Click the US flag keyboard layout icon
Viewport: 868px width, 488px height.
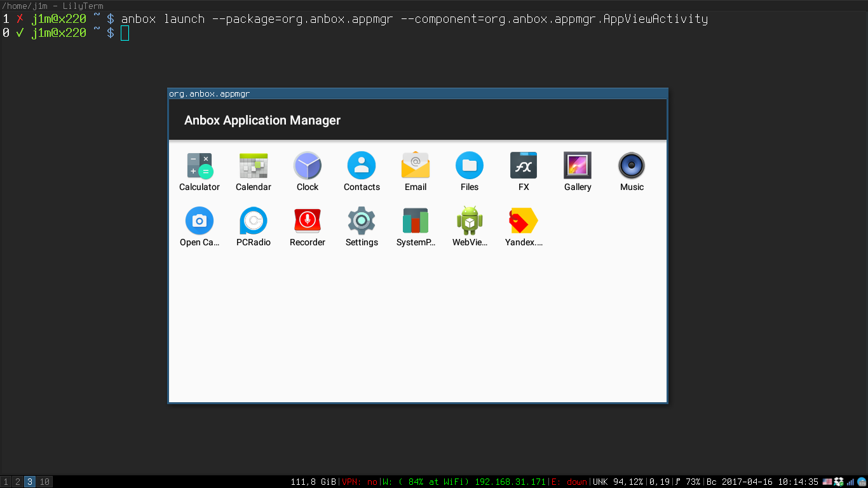[x=827, y=482]
